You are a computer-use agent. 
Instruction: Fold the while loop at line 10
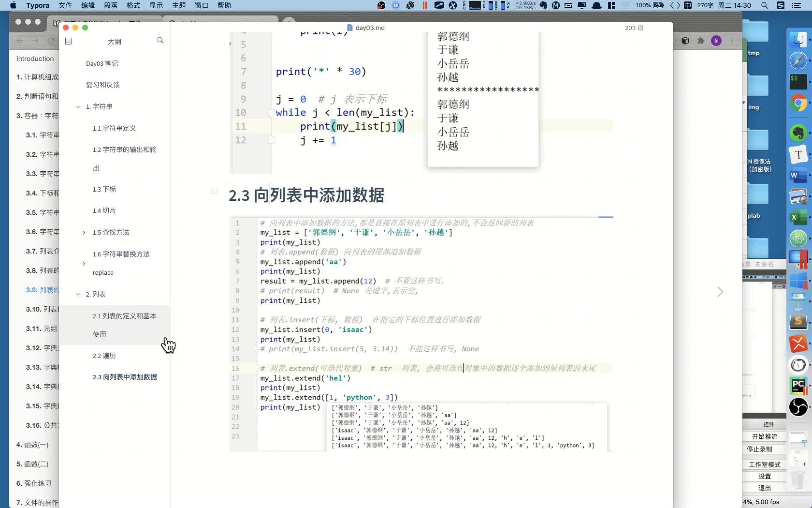271,113
